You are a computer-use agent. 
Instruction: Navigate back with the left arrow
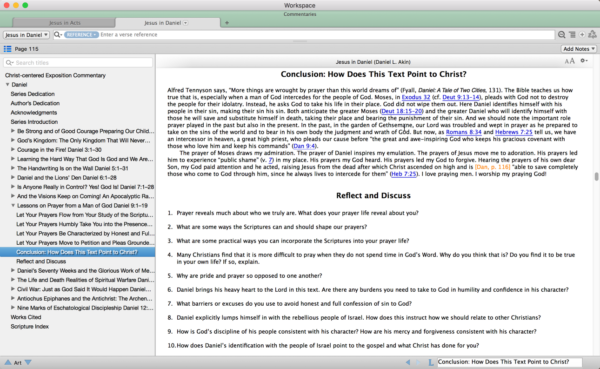[408, 362]
